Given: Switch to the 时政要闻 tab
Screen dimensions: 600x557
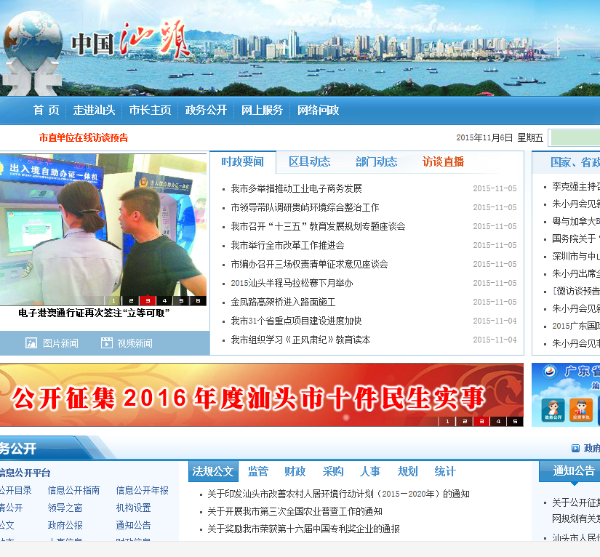Looking at the screenshot, I should tap(243, 162).
